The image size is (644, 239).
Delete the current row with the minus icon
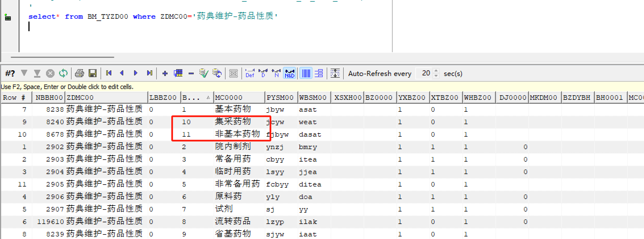click(191, 74)
